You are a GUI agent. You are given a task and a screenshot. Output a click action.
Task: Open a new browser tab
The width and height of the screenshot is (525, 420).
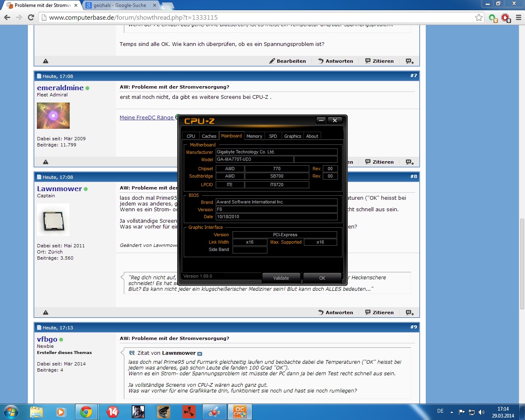[167, 5]
